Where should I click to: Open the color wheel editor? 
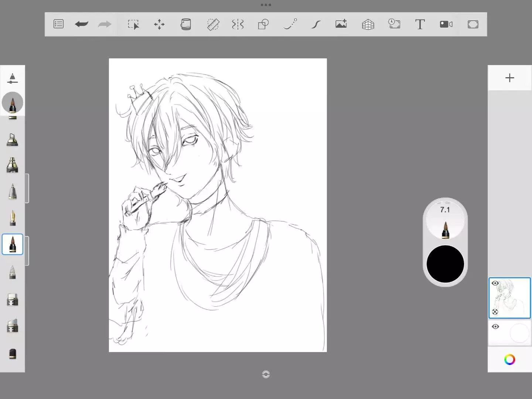pyautogui.click(x=509, y=359)
